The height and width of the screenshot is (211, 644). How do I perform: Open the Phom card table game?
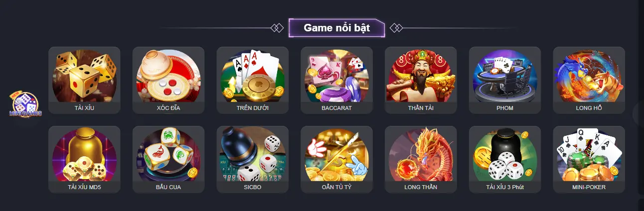(505, 80)
